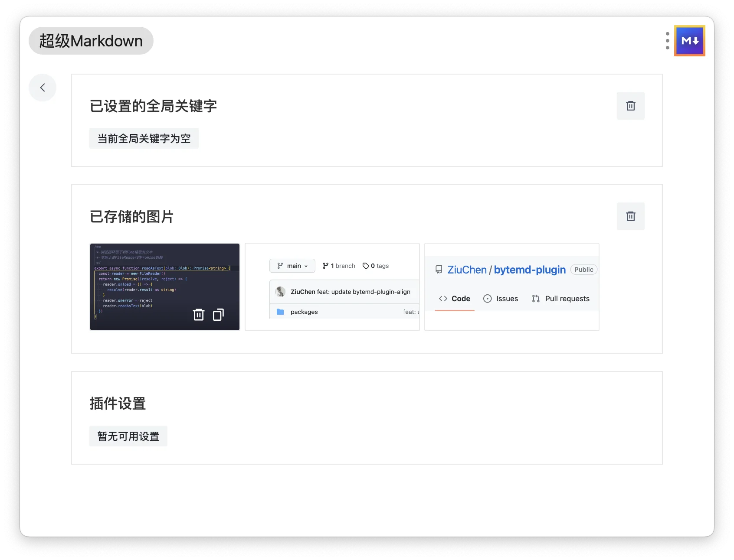Switch to the Issues tab
The height and width of the screenshot is (560, 734).
[x=501, y=299]
